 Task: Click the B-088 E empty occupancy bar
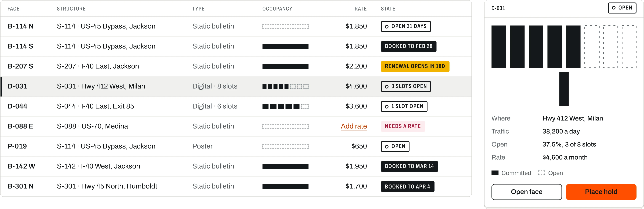click(x=285, y=126)
